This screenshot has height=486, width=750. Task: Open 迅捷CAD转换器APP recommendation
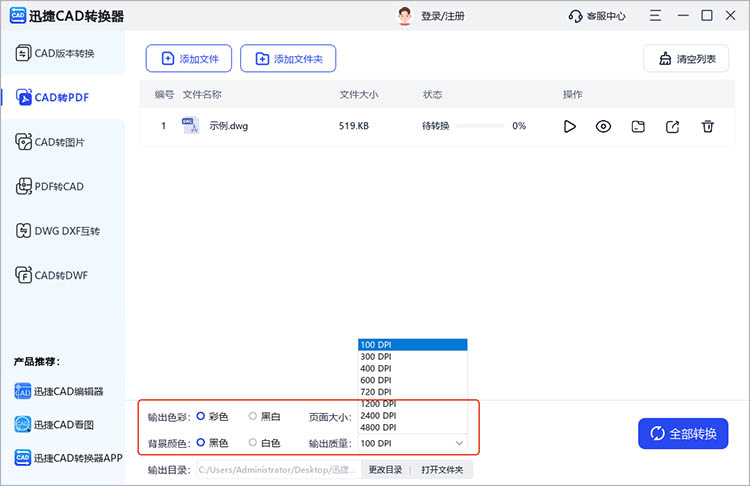68,458
